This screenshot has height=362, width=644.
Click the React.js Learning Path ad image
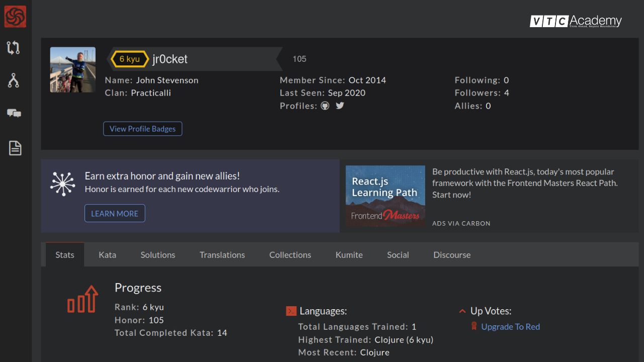(385, 196)
